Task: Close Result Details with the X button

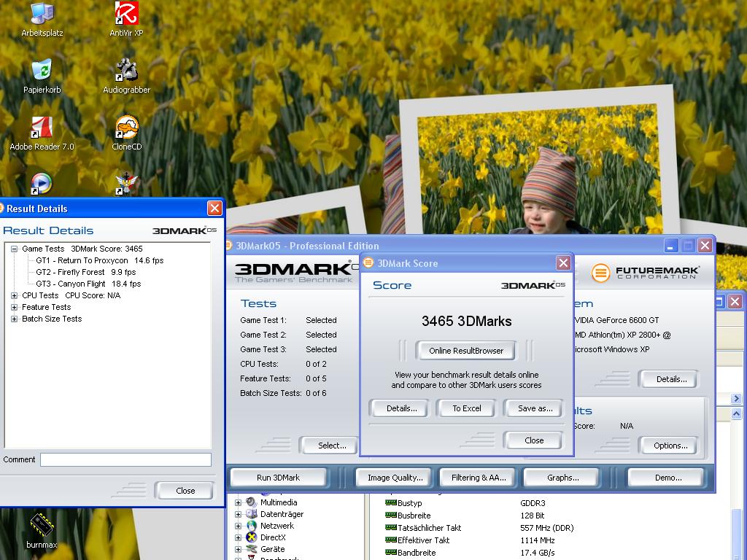Action: 214,208
